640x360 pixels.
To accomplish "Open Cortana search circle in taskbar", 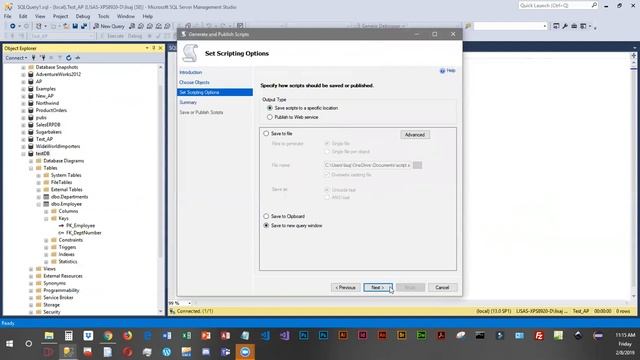I will [x=29, y=344].
